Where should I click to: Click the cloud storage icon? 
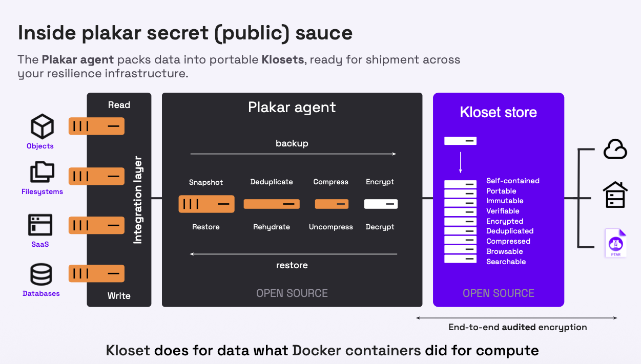tap(615, 149)
